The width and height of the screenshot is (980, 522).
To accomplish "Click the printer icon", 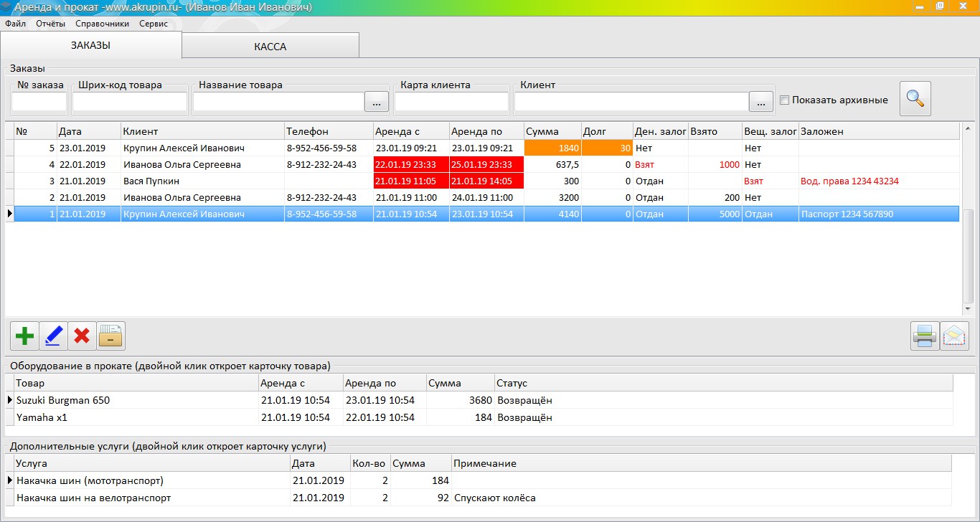I will pos(925,336).
